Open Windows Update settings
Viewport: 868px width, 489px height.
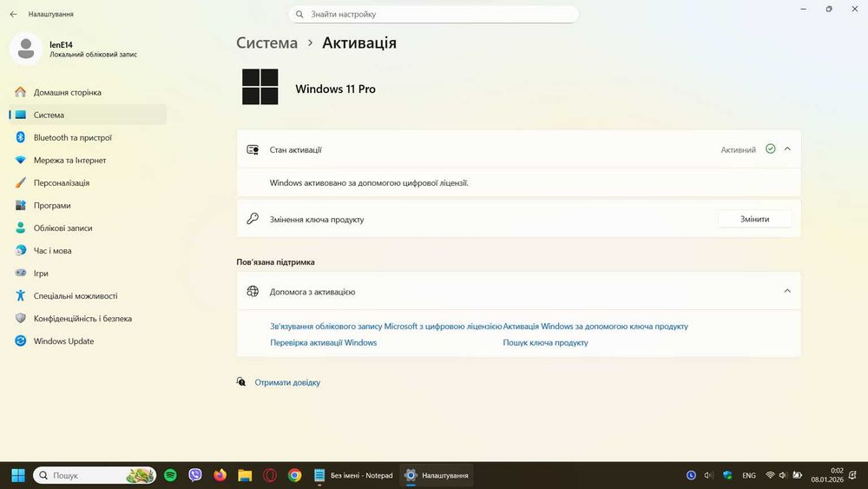click(x=88, y=341)
